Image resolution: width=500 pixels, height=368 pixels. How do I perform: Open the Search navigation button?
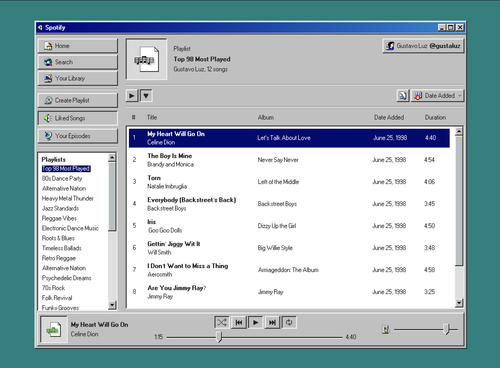coord(78,62)
